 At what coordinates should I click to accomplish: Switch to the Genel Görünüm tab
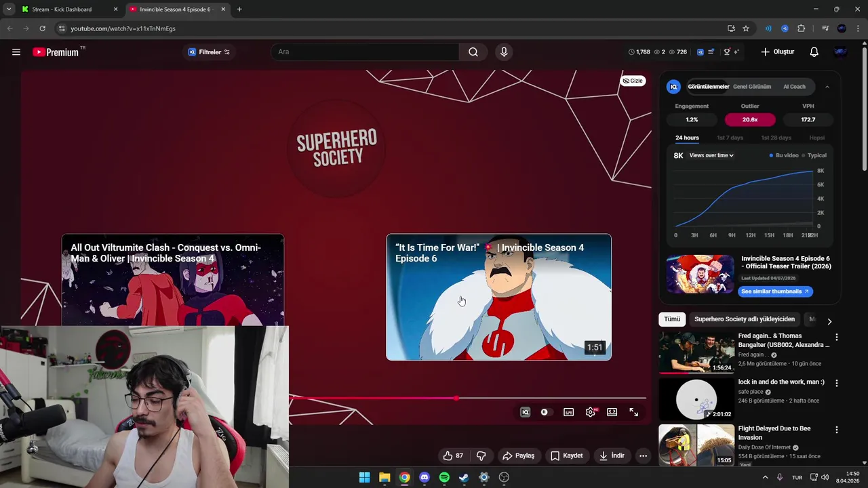752,87
